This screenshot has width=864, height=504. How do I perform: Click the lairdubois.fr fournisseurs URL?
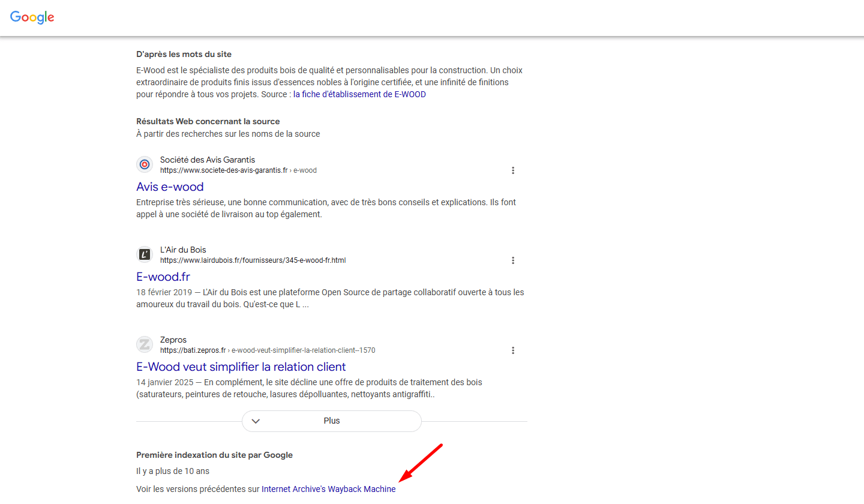coord(253,260)
